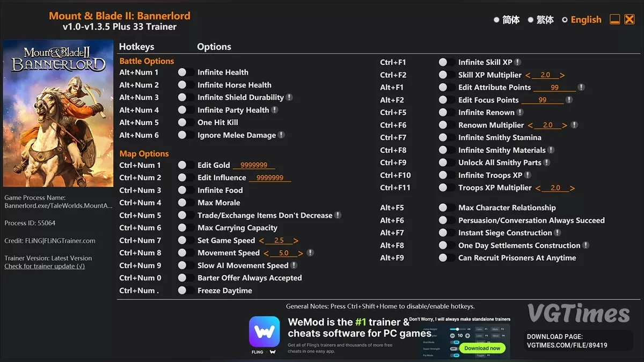The height and width of the screenshot is (362, 644).
Task: Enable the One Hit Kill toggle
Action: click(x=186, y=122)
